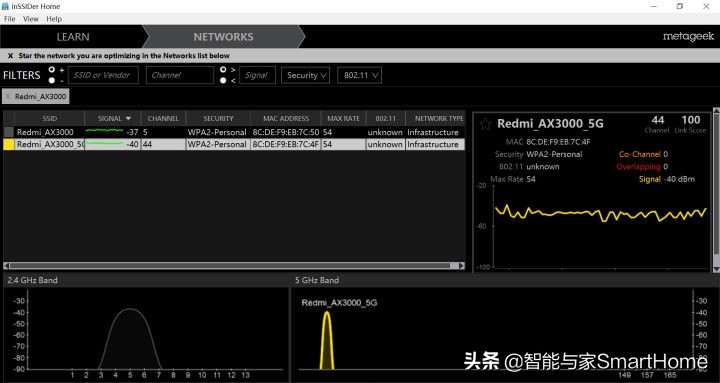This screenshot has height=383, width=720.
Task: Sort by the MAC ADDRESS column header
Action: [286, 118]
